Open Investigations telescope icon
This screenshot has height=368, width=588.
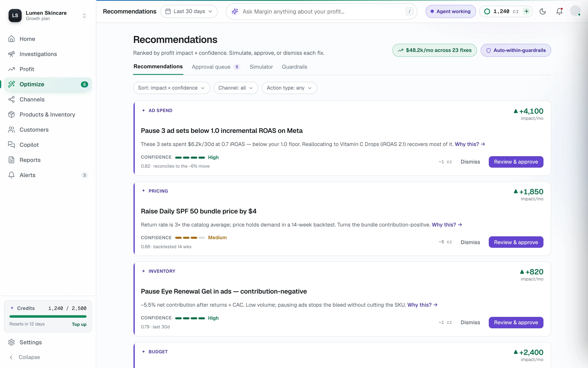11,54
